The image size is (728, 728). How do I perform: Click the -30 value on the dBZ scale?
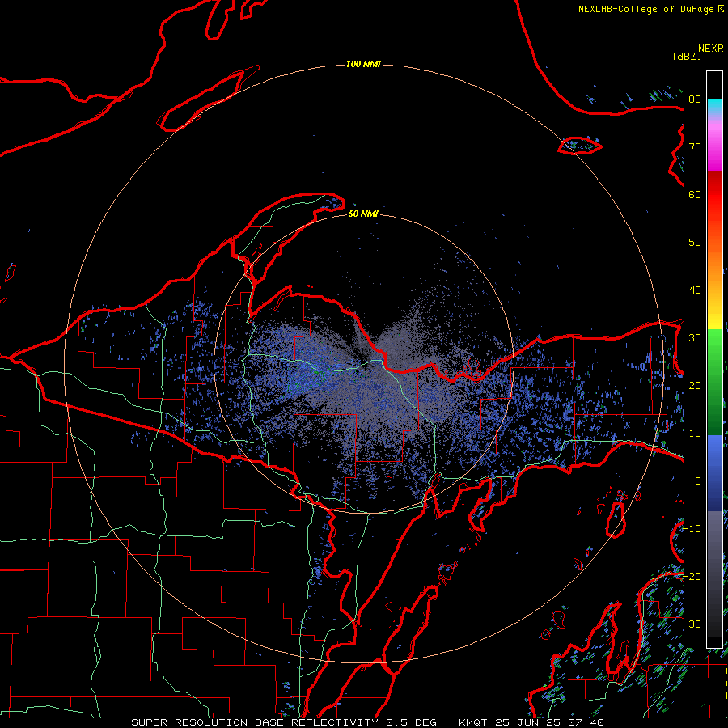pos(692,624)
